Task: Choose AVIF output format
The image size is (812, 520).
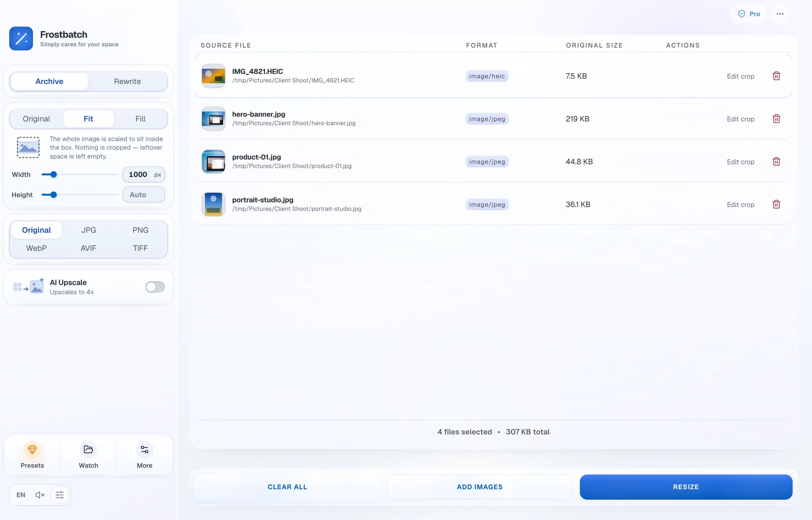Action: coord(88,248)
